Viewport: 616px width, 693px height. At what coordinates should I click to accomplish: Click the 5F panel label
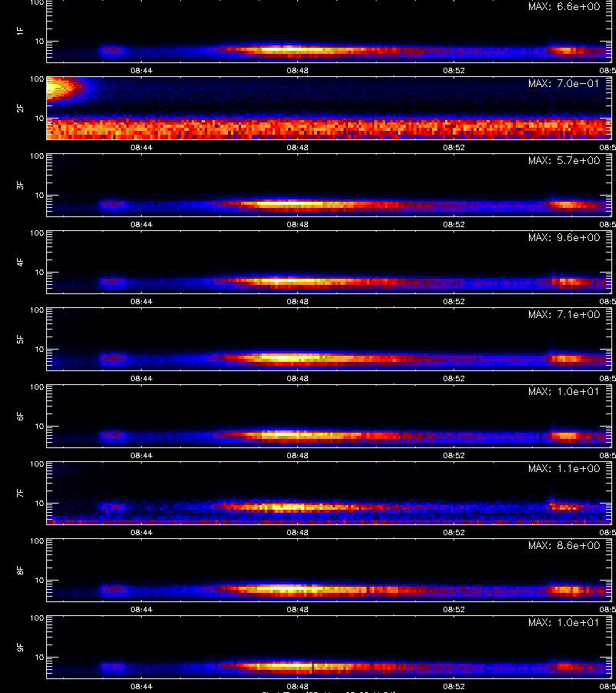(x=20, y=340)
